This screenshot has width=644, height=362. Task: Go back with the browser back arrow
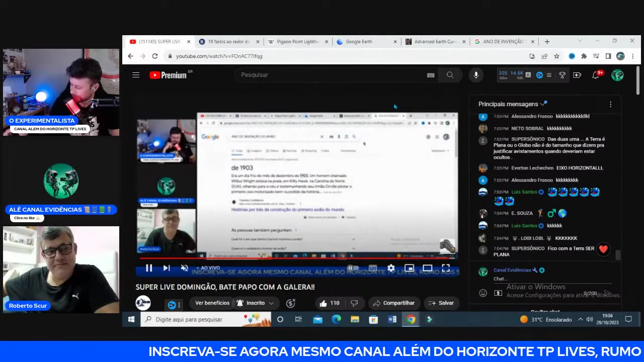(130, 56)
